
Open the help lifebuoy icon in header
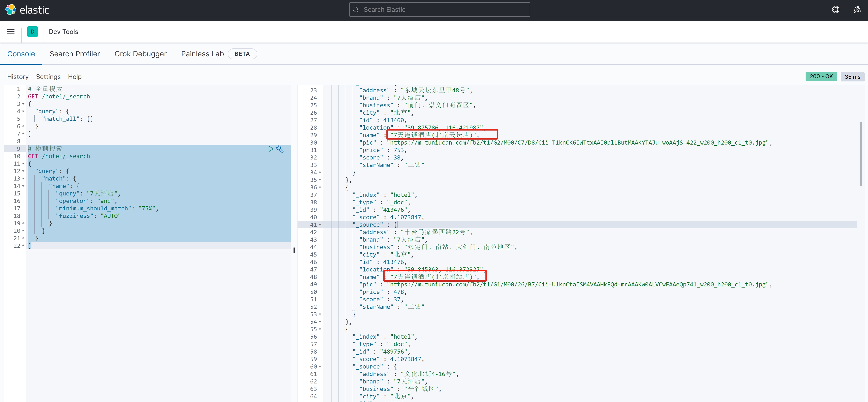(x=835, y=10)
